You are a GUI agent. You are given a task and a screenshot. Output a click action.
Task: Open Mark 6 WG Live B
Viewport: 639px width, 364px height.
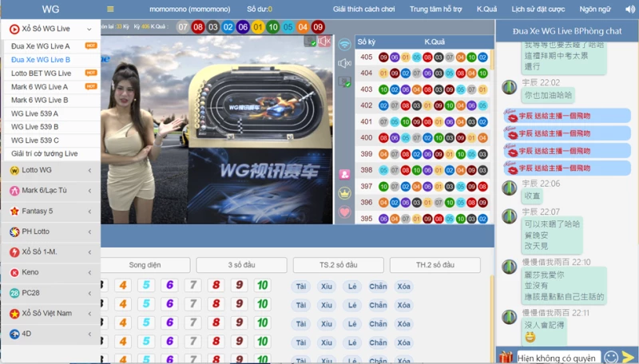click(39, 100)
